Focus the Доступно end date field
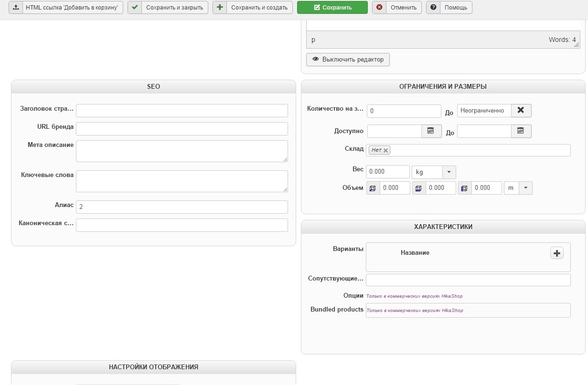The height and width of the screenshot is (385, 588). pos(484,131)
